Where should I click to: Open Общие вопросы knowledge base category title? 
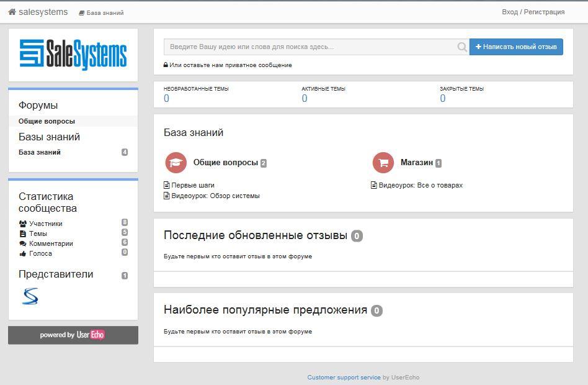pos(226,163)
